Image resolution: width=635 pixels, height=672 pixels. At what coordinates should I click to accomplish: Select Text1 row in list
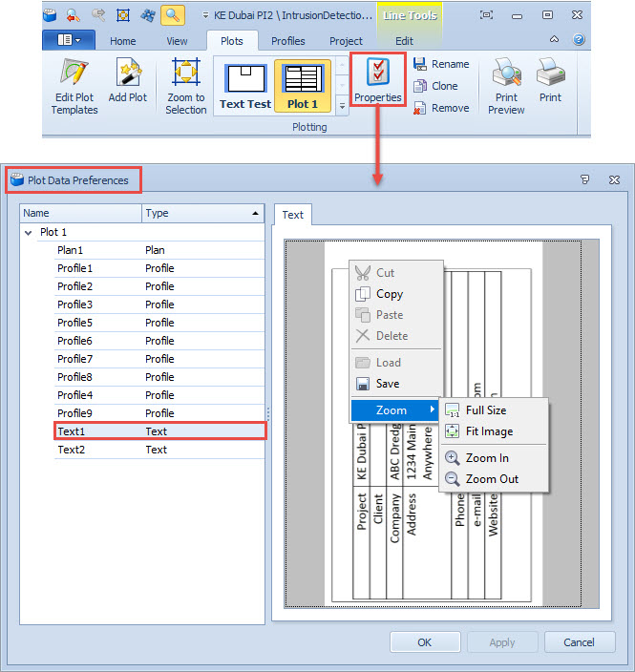pyautogui.click(x=159, y=431)
